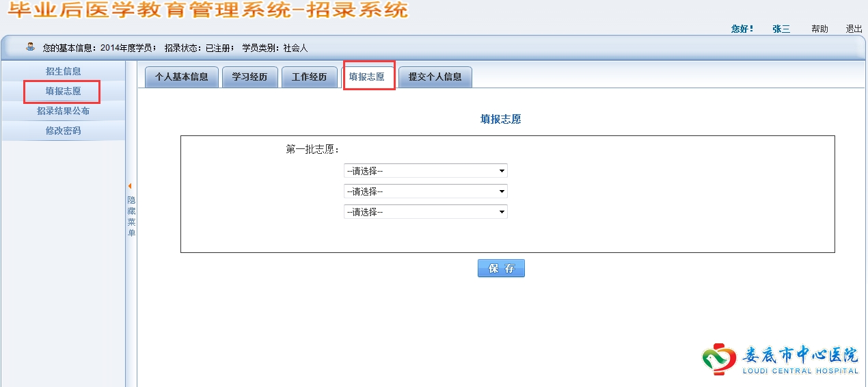Switch to the 提交个人信息 tab
This screenshot has width=868, height=387.
click(x=435, y=77)
